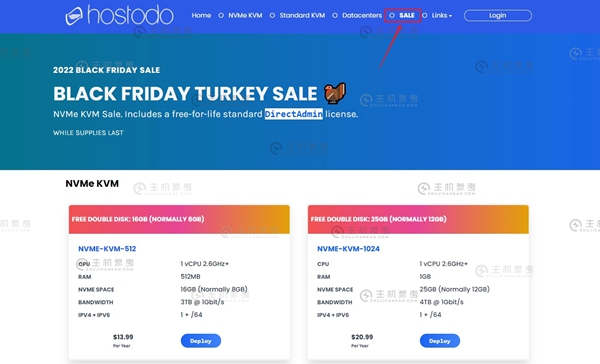This screenshot has height=364, width=600.
Task: Click the circle bullet before Datacenters
Action: coord(335,16)
